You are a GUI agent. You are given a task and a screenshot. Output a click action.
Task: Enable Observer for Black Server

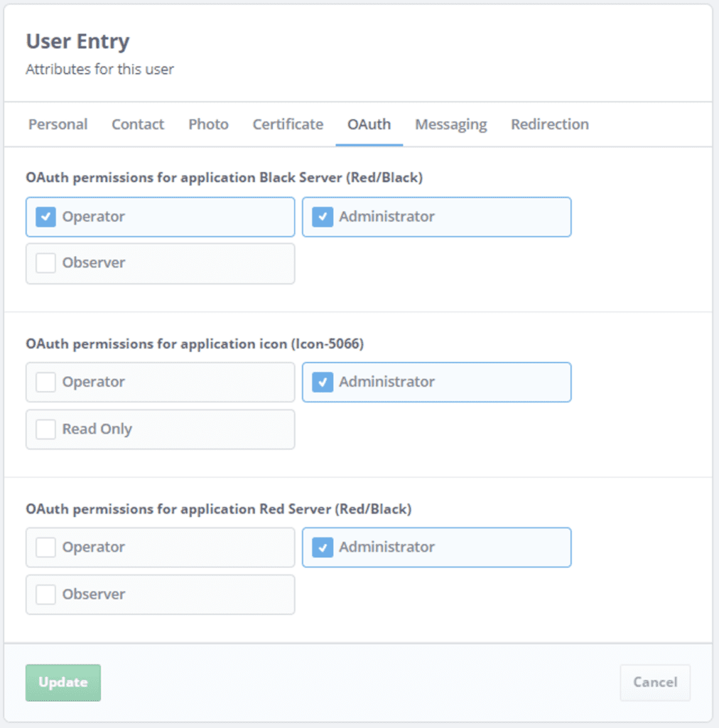(46, 263)
